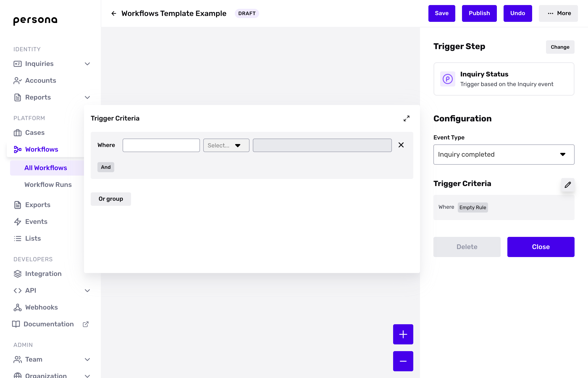Remove the Where rule with X icon
588x378 pixels.
pyautogui.click(x=401, y=145)
